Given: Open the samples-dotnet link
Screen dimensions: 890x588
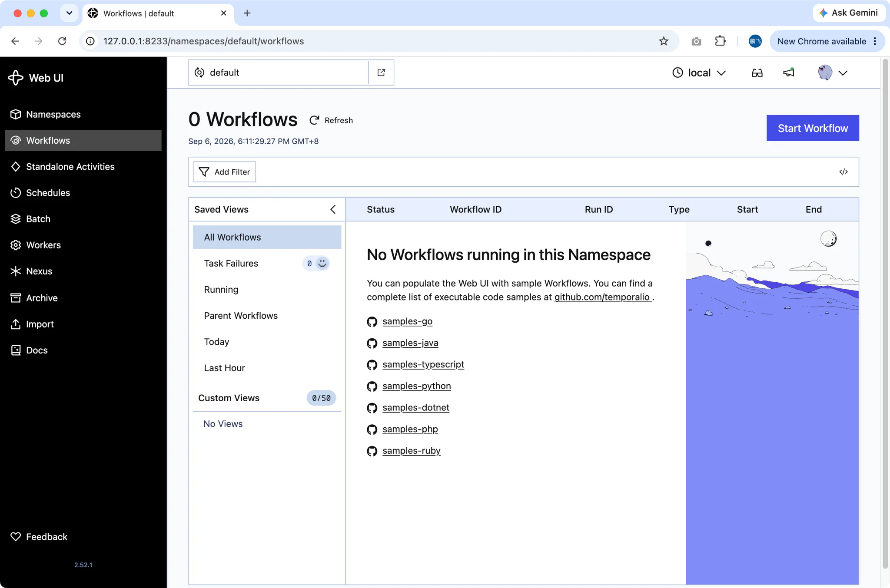Looking at the screenshot, I should 416,407.
